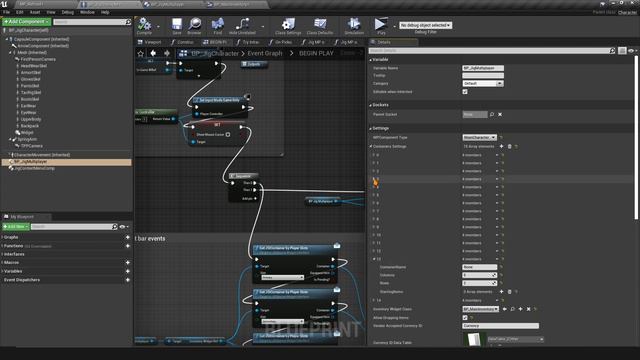
Task: Expand array element 14 in Containers Settings
Action: coord(374,300)
